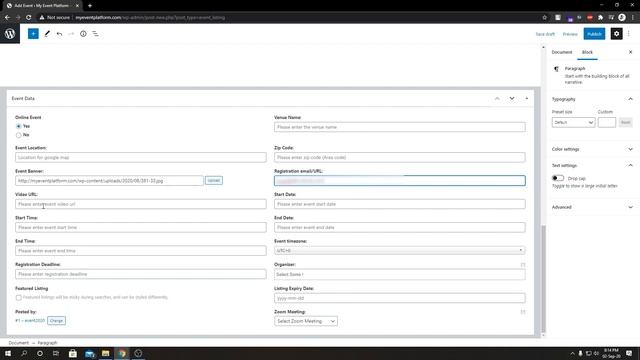Open Windows taskbar search
This screenshot has width=640, height=360.
click(24, 353)
